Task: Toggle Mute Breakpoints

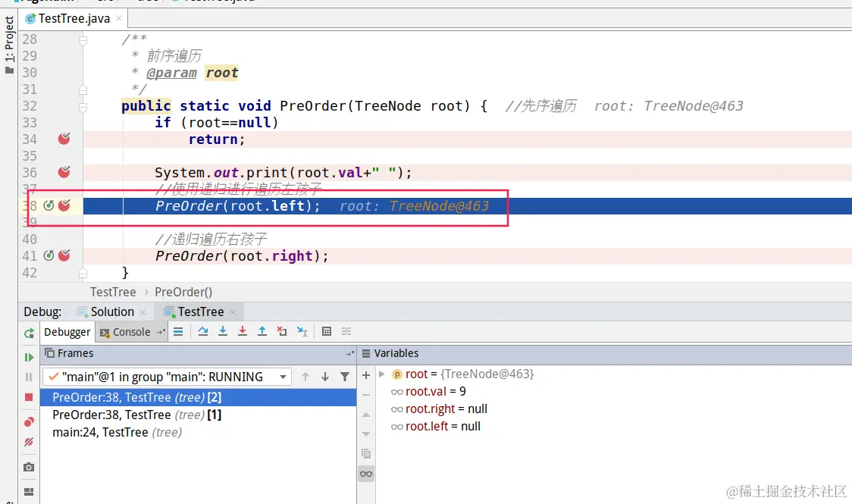Action: 29,442
